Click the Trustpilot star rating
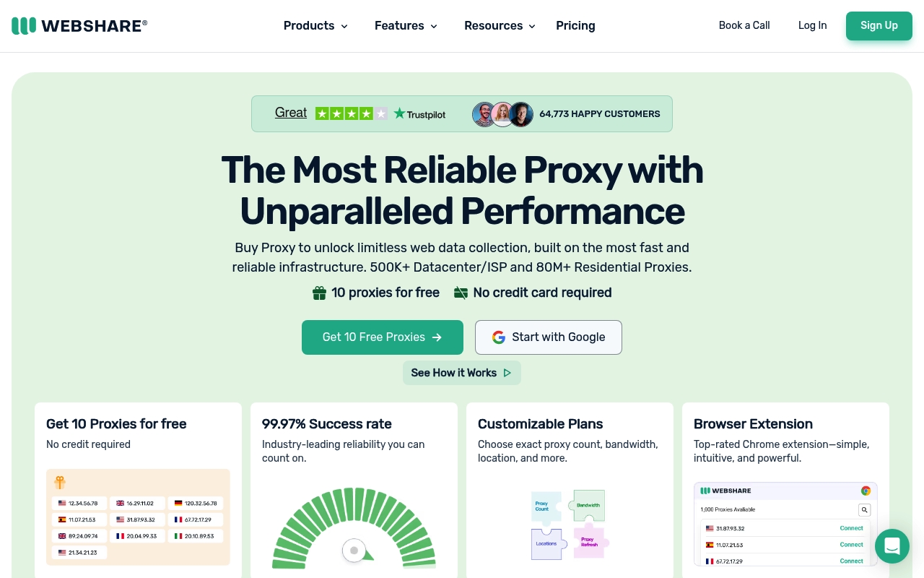The width and height of the screenshot is (924, 578). tap(352, 113)
